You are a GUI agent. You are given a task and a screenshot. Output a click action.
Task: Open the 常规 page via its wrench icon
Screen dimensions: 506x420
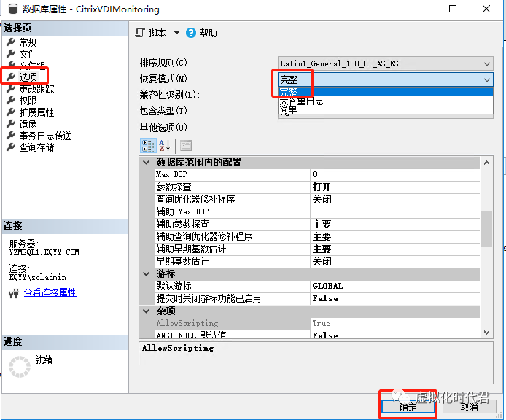(x=11, y=42)
